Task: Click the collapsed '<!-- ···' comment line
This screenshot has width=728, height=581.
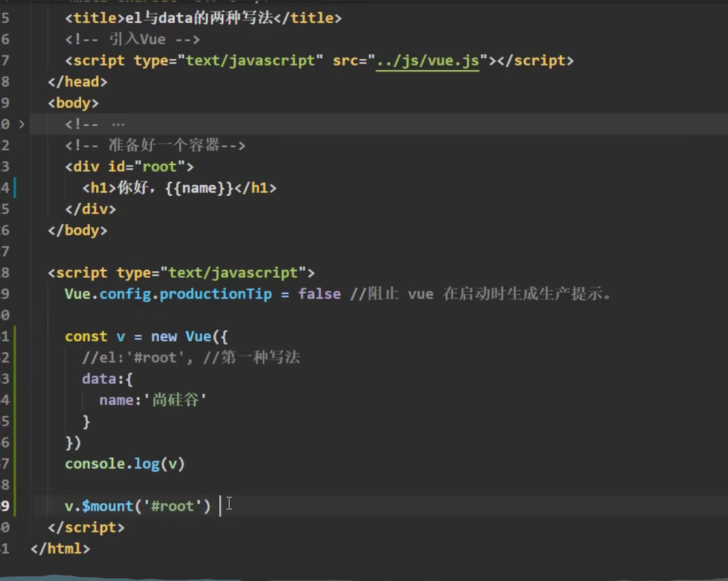Action: pyautogui.click(x=95, y=124)
